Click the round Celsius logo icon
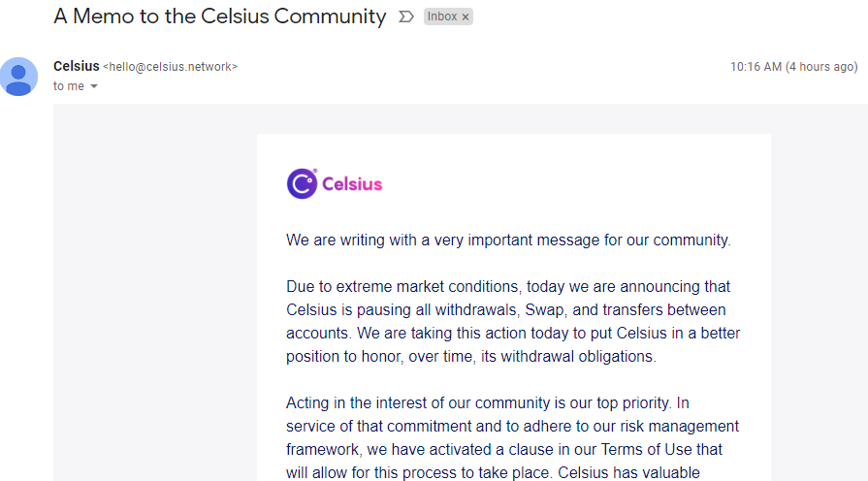The height and width of the screenshot is (481, 868). point(302,183)
